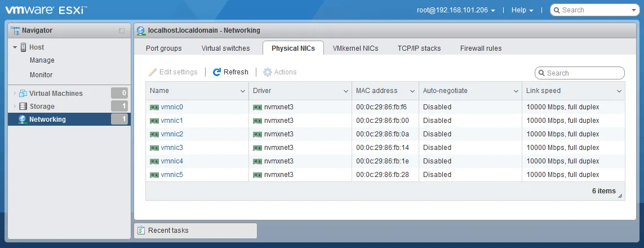
Task: Click the Storage icon in Navigator
Action: pyautogui.click(x=23, y=107)
